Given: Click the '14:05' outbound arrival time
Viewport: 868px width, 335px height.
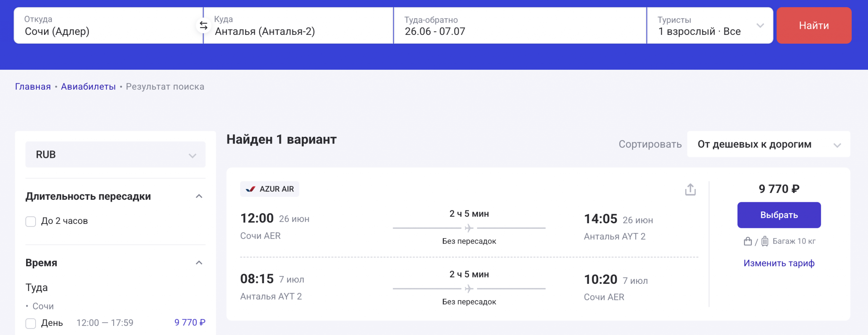Looking at the screenshot, I should pos(600,219).
